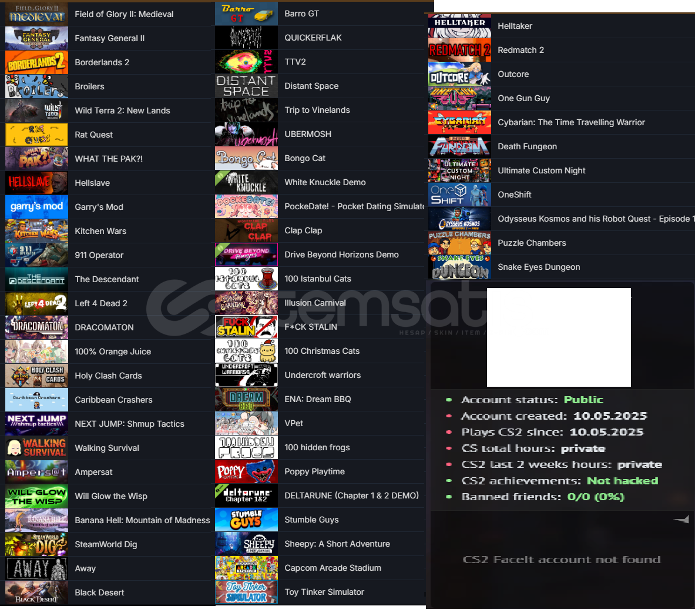Screen dimensions: 695x616
Task: Open the Clap Clap game entry
Action: [303, 230]
